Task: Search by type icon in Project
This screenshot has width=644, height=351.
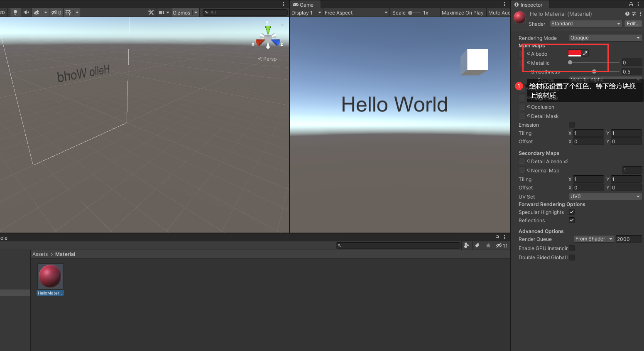Action: 467,245
